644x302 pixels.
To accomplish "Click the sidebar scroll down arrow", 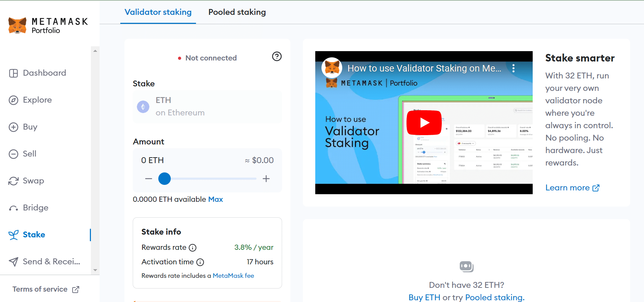I will tap(95, 270).
